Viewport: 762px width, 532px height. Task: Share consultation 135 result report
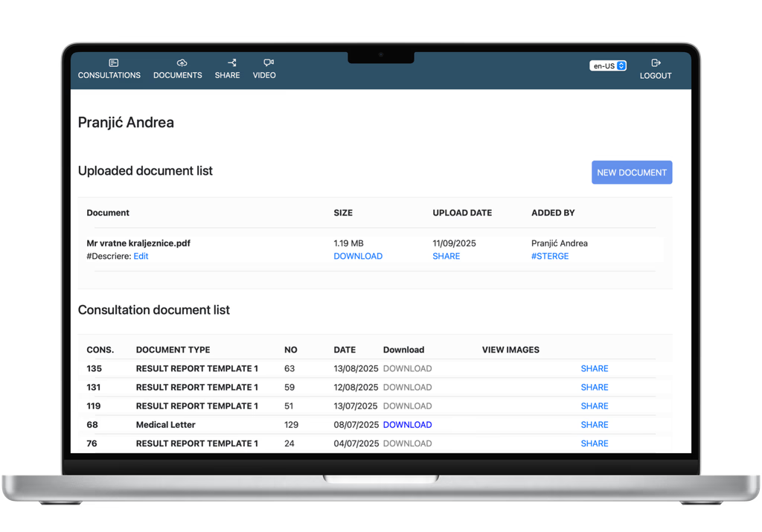pyautogui.click(x=594, y=368)
